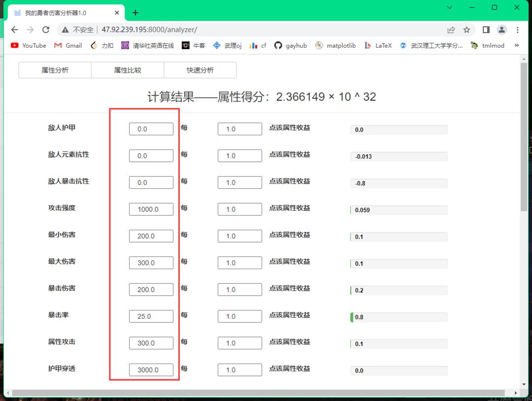Open the 力扣 bookmark
The image size is (532, 401).
[x=102, y=45]
